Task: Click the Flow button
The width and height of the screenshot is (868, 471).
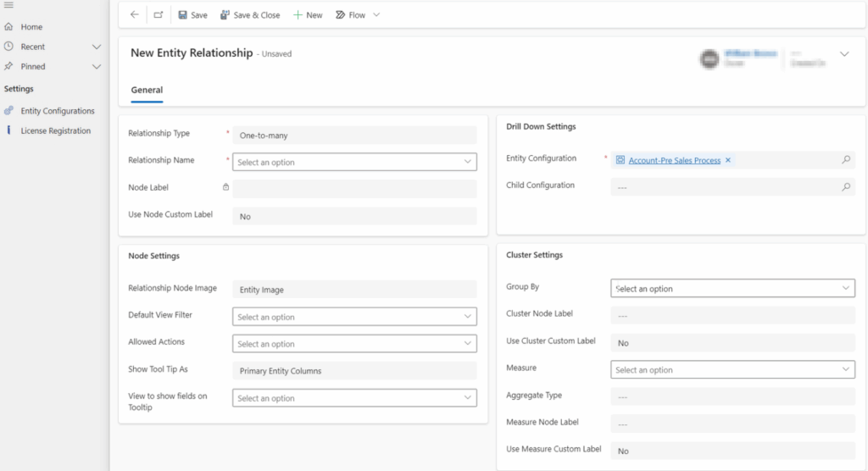Action: 350,15
